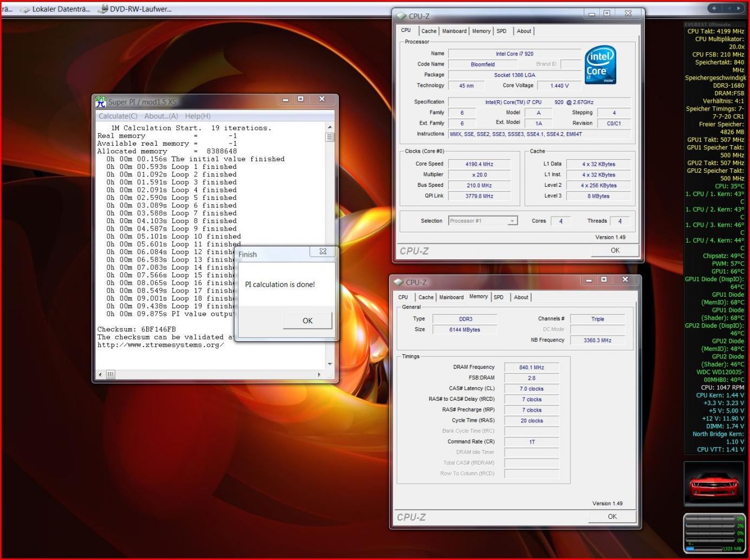The image size is (750, 560).
Task: Switch to the Cache tab in the top CPU-Z window
Action: pos(429,31)
